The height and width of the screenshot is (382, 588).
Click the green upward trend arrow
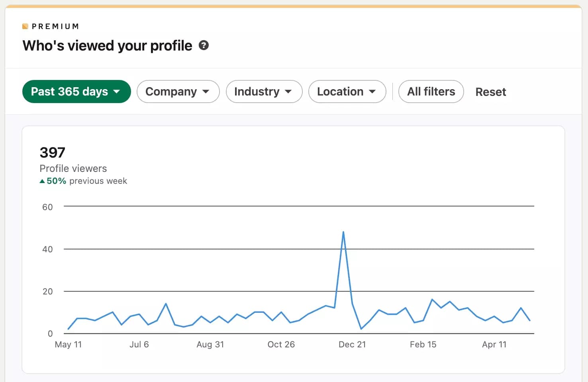[x=41, y=181]
